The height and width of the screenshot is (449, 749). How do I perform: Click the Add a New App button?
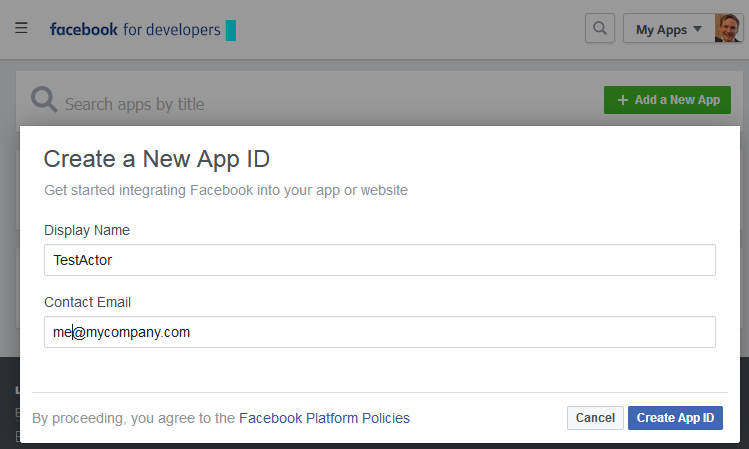pos(667,100)
